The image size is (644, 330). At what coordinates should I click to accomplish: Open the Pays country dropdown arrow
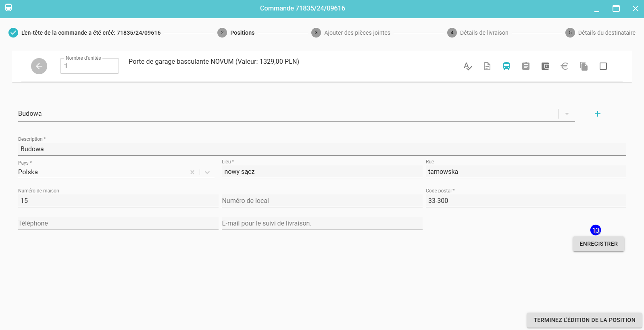pos(207,172)
